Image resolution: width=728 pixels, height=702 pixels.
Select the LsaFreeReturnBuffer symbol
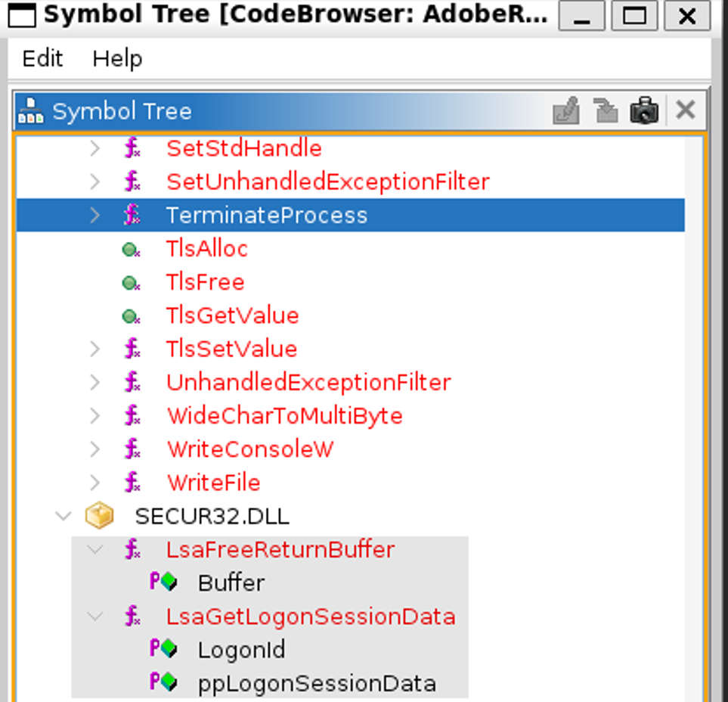[x=280, y=550]
